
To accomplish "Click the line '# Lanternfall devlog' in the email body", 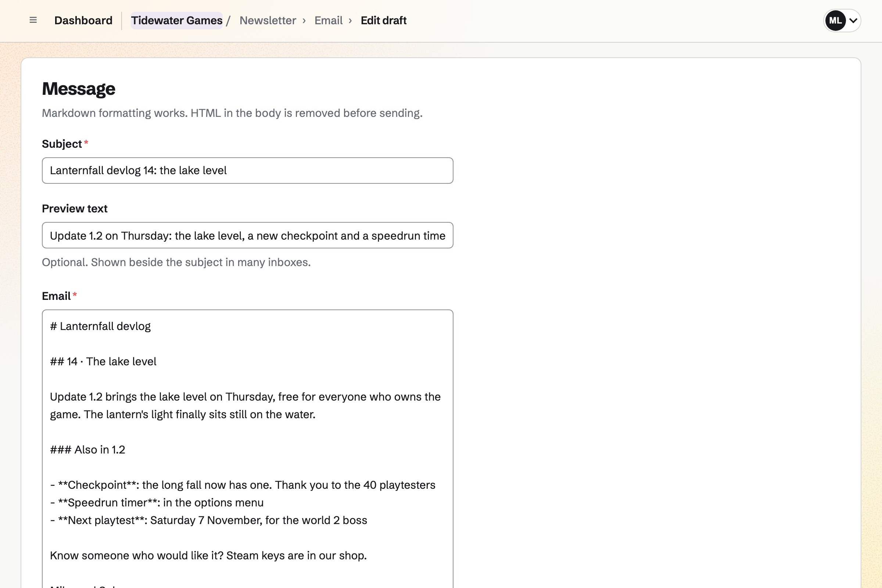I will (x=100, y=326).
